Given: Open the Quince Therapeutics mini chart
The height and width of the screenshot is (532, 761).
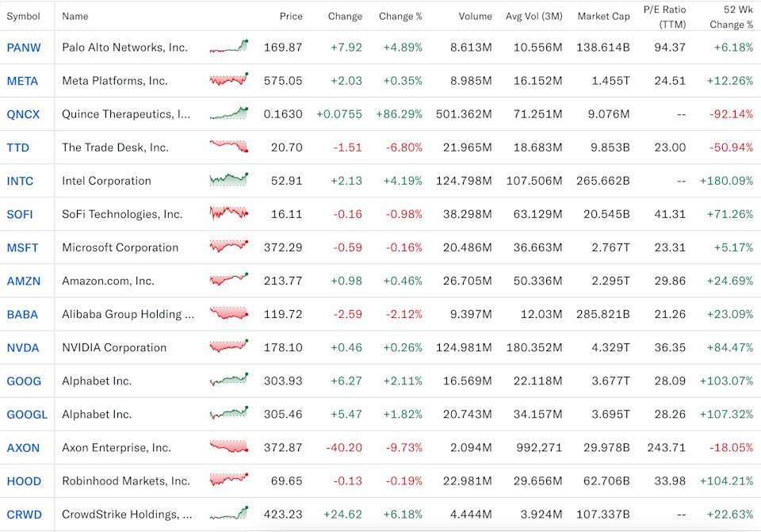Looking at the screenshot, I should point(229,113).
